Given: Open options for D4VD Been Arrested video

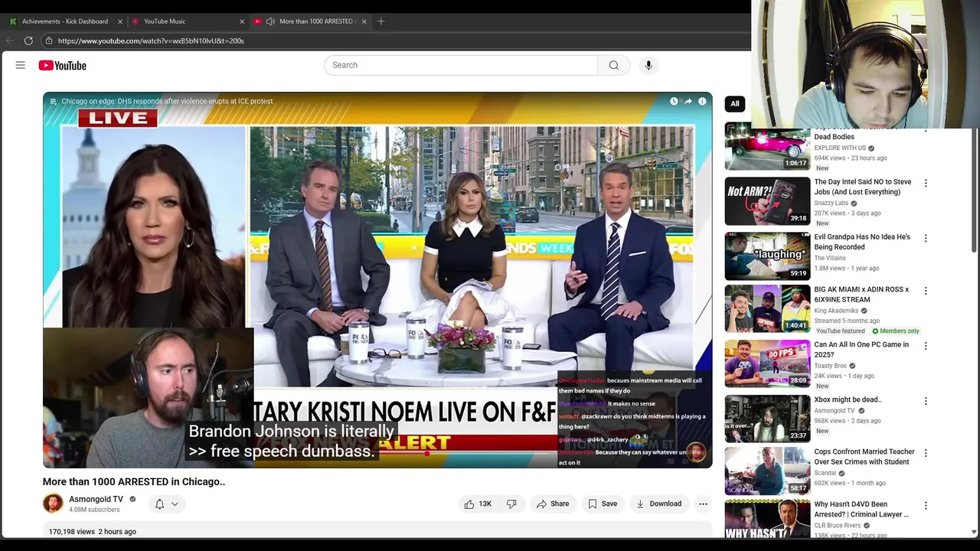Looking at the screenshot, I should click(926, 505).
